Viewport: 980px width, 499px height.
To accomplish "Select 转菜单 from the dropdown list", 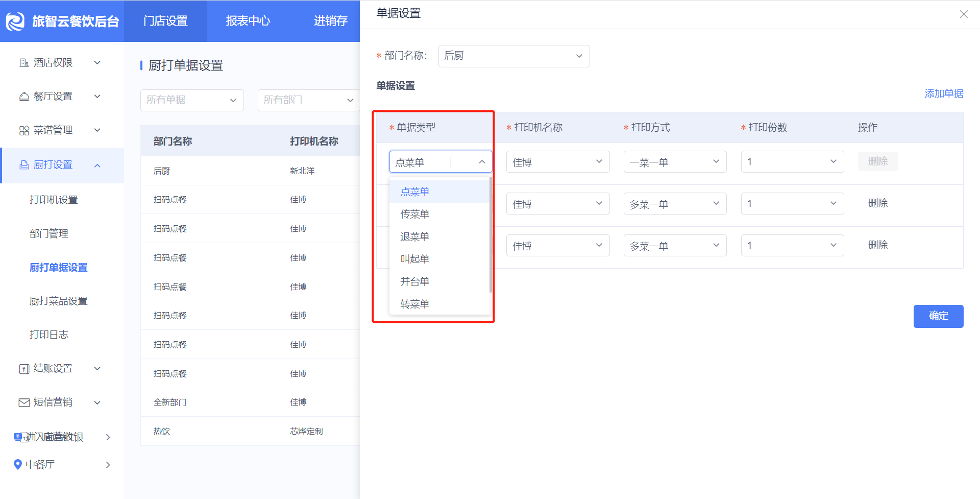I will 439,304.
